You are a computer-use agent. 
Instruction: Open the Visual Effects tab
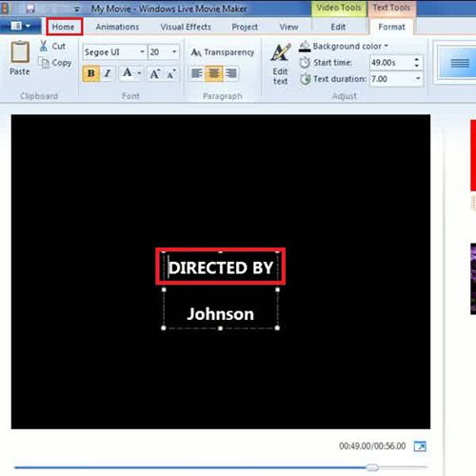click(x=186, y=27)
